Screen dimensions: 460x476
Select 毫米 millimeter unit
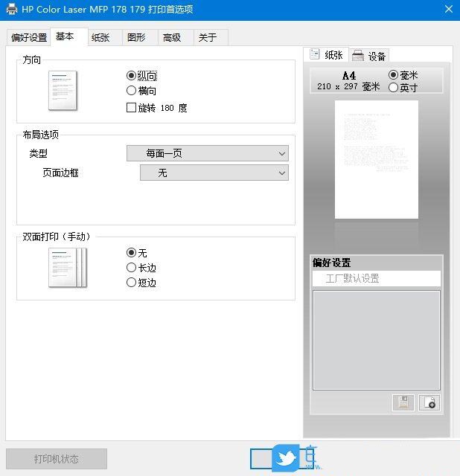[403, 75]
